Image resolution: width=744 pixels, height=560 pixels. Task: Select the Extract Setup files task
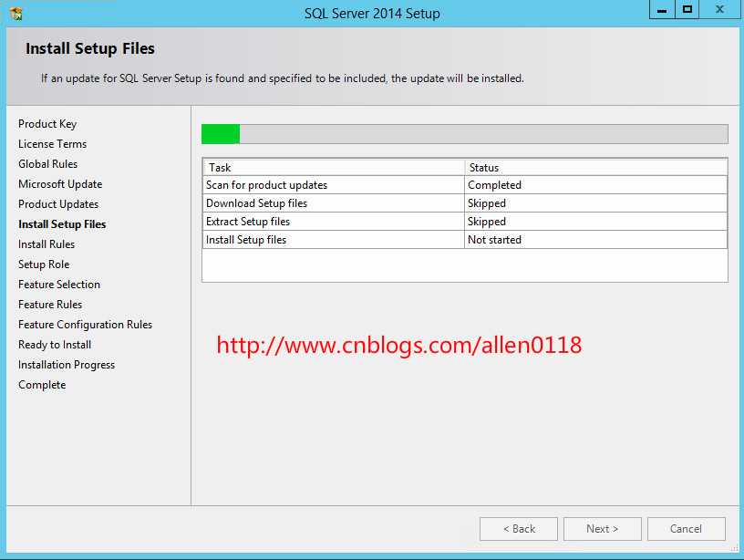465,222
